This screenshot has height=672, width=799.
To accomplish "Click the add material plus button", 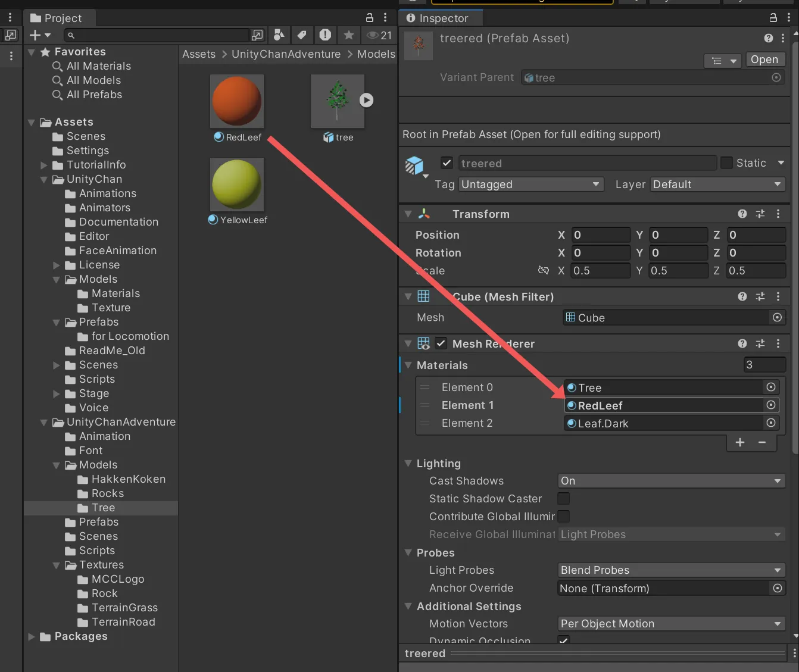I will 740,442.
